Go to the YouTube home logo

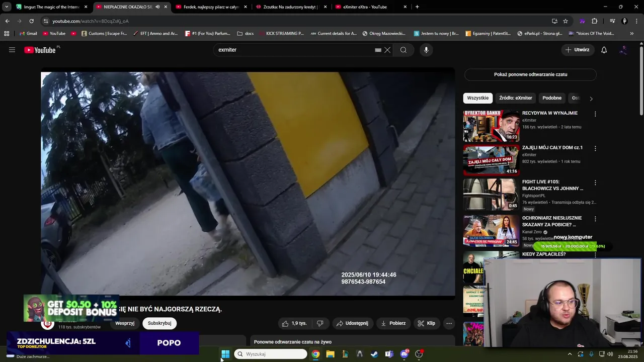point(40,50)
